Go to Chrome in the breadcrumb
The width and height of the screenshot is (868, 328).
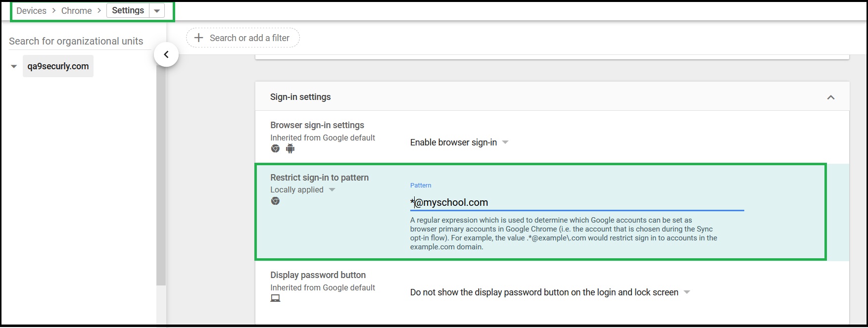coord(76,11)
